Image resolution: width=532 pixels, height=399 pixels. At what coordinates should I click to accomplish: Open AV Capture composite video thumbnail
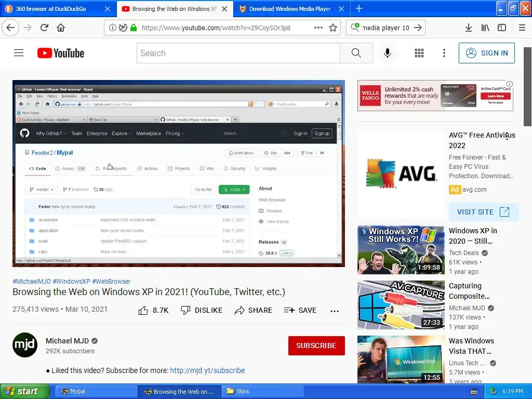pos(401,304)
